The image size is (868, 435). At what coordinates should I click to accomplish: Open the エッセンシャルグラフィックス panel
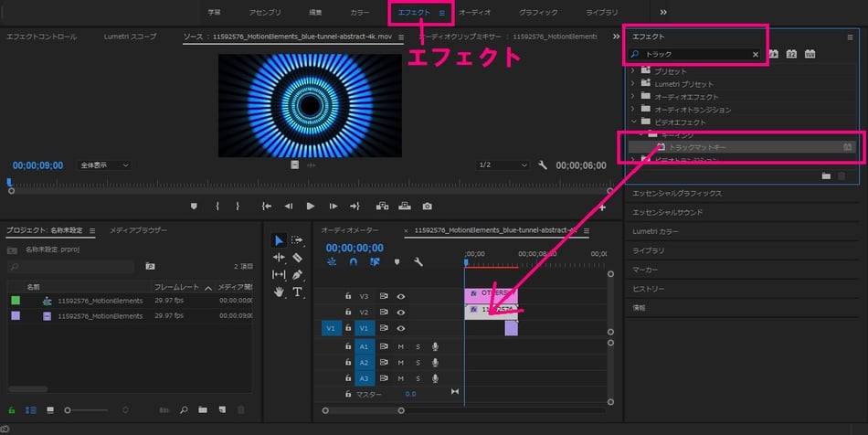pyautogui.click(x=677, y=194)
